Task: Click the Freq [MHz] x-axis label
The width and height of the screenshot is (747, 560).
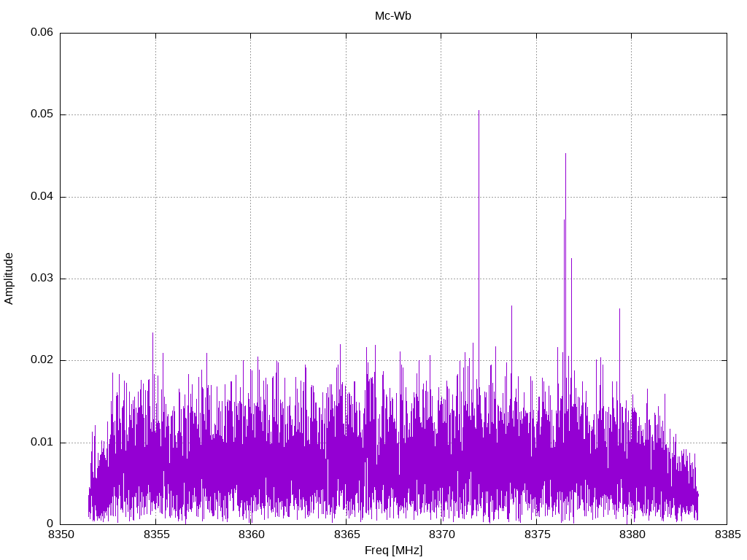Action: click(393, 551)
